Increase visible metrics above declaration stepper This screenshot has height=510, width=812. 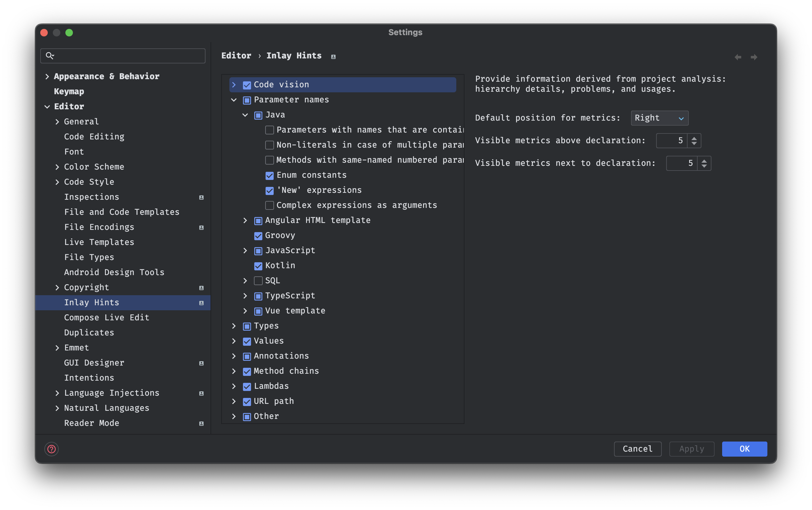click(x=694, y=138)
